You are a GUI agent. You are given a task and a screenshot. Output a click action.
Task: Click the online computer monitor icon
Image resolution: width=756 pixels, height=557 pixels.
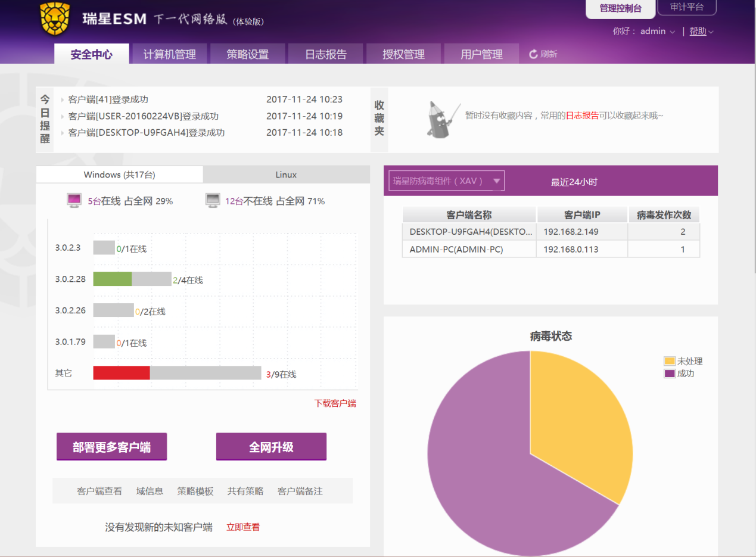point(74,201)
